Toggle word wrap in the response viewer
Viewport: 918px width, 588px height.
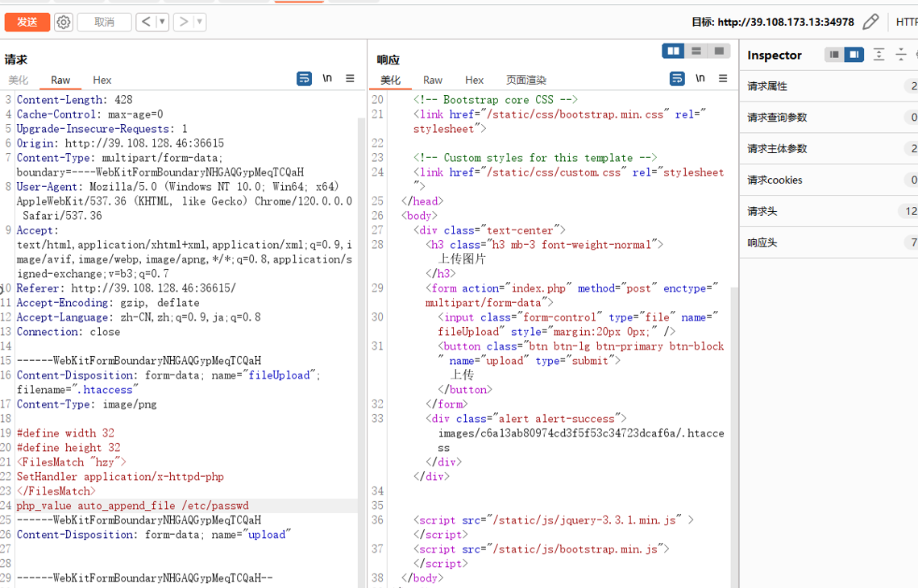point(677,78)
